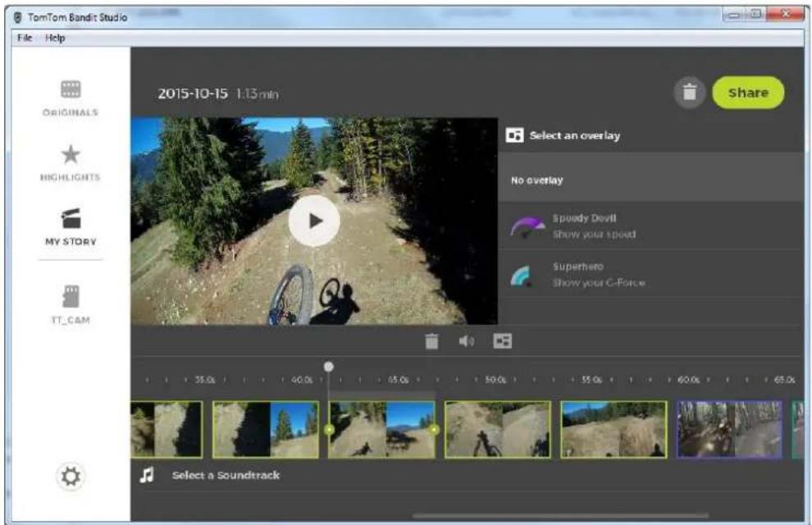This screenshot has width=812, height=525.
Task: Select the clip thumbnail under 40.0s
Action: coord(266,430)
